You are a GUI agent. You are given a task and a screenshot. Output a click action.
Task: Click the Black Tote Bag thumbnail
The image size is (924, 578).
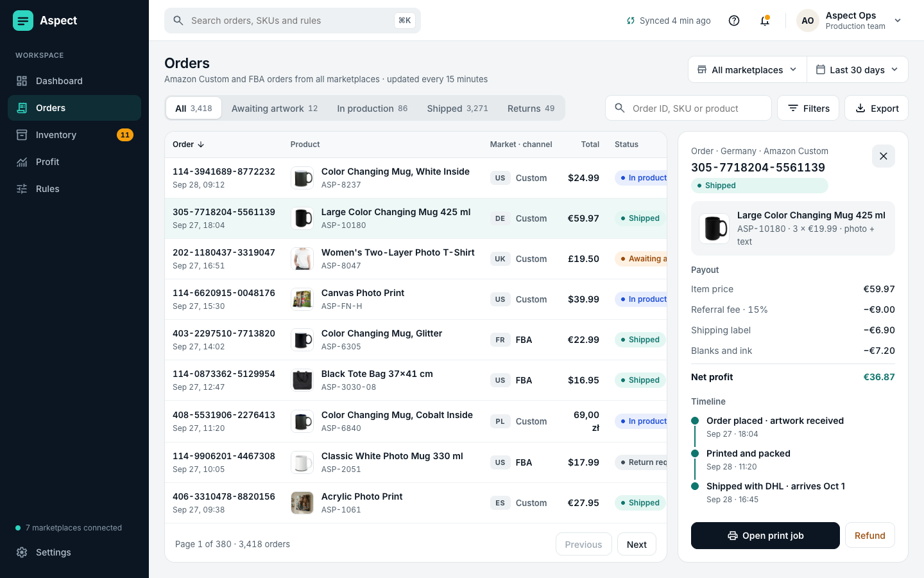pyautogui.click(x=302, y=380)
